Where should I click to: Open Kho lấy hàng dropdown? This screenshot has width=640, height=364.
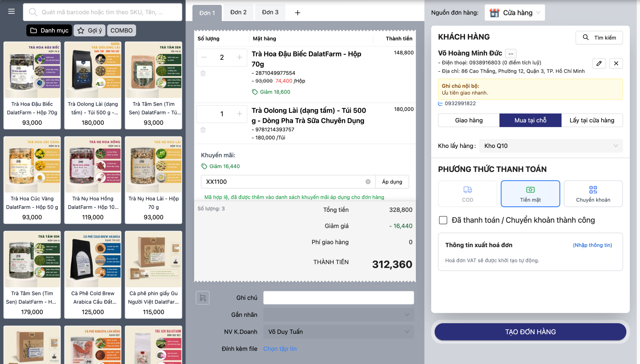tap(550, 146)
